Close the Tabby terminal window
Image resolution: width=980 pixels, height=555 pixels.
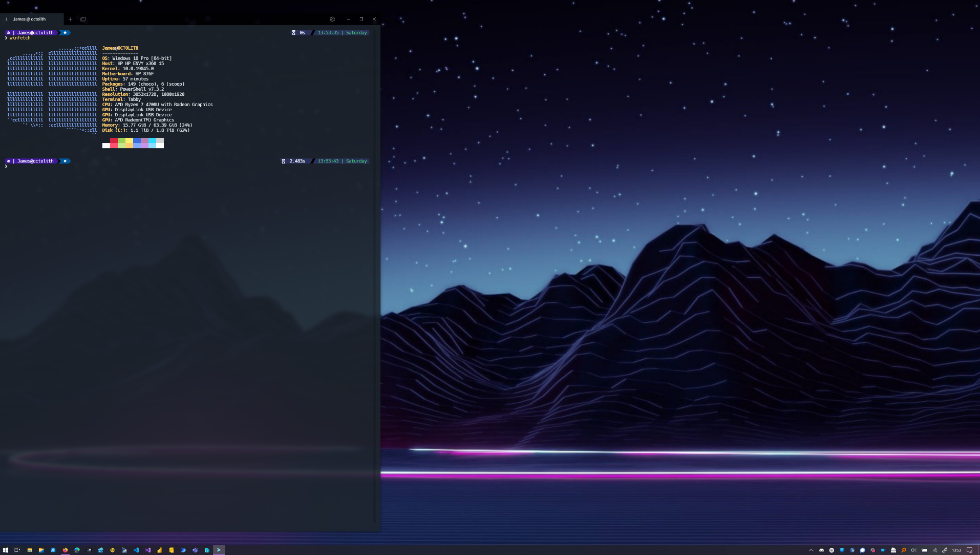[374, 19]
